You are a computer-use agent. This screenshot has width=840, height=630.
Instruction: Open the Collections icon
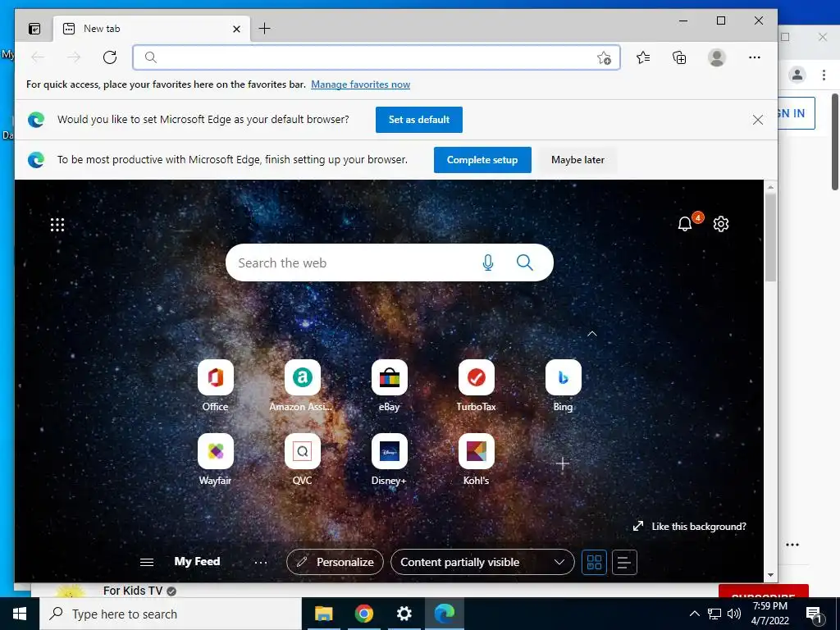(x=679, y=57)
